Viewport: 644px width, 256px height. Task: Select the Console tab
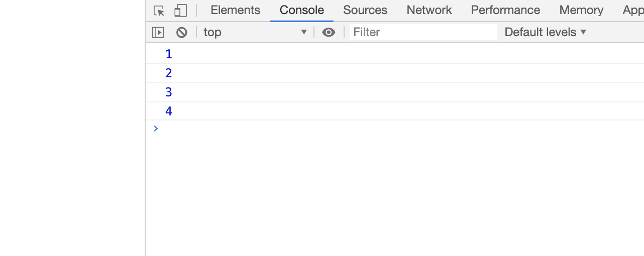302,10
